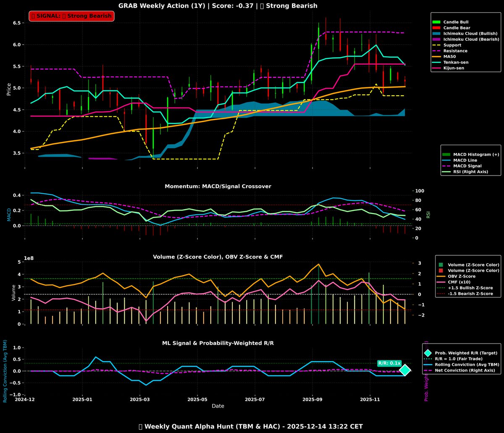Image resolution: width=504 pixels, height=433 pixels.
Task: Click the 'Rolling Conviction (Avg TBM)' y-axis label
Action: 5,371
